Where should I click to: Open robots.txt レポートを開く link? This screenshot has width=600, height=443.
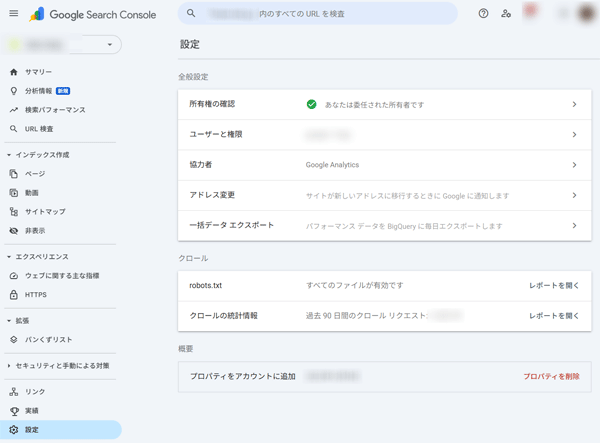tap(553, 286)
